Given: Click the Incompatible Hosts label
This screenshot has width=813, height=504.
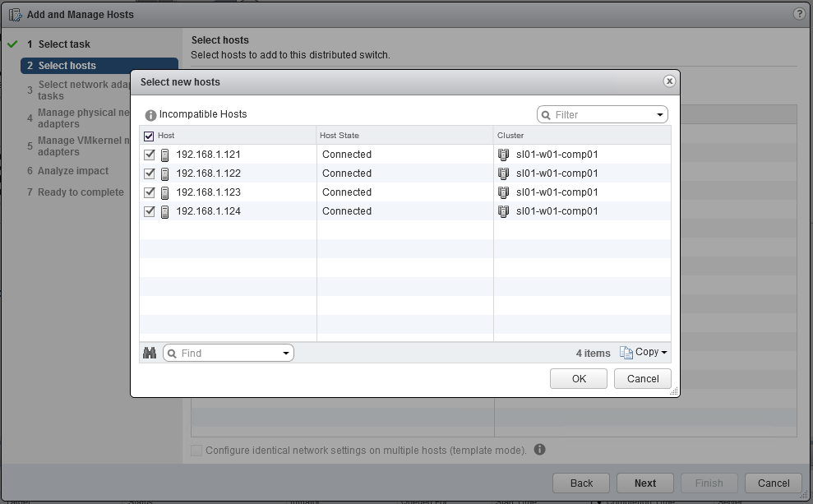Looking at the screenshot, I should [x=203, y=114].
